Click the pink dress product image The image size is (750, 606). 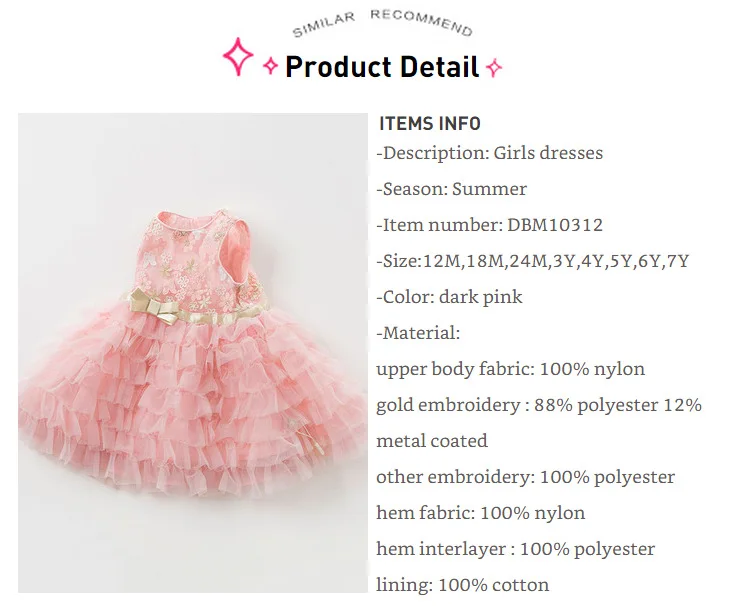pos(193,353)
